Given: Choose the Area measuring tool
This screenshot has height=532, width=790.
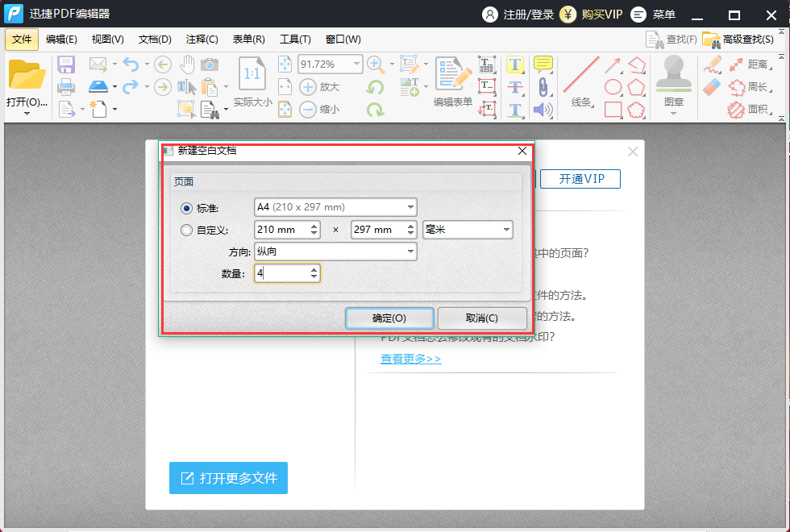Looking at the screenshot, I should point(750,110).
